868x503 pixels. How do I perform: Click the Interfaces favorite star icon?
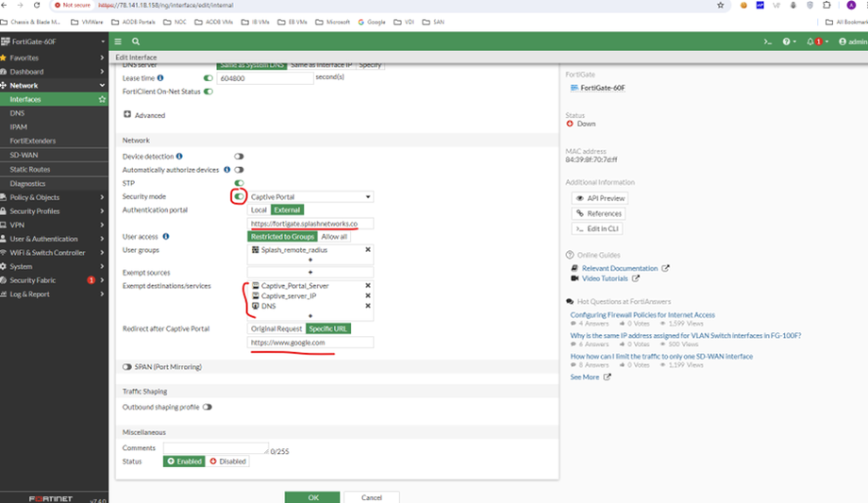[102, 99]
